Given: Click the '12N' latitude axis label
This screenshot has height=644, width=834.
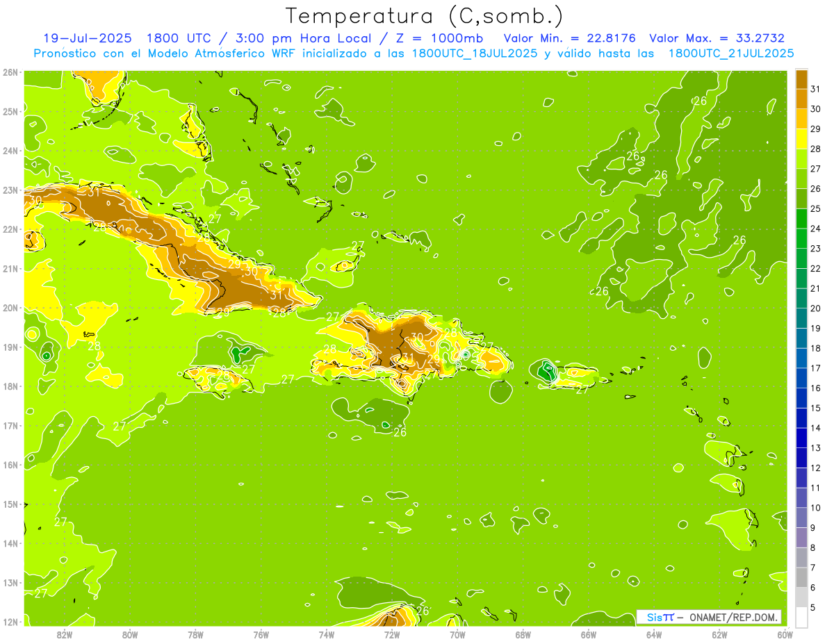Looking at the screenshot, I should tap(10, 622).
